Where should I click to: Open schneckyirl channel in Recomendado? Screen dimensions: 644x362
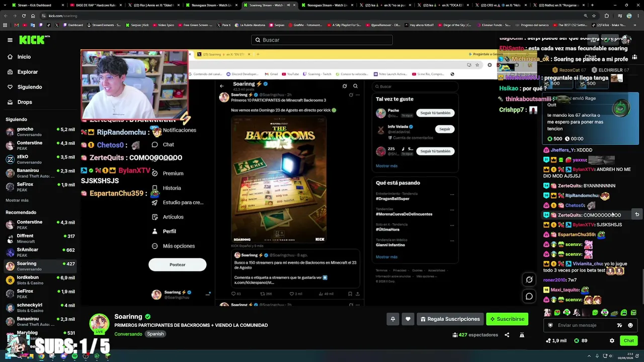coord(40,308)
